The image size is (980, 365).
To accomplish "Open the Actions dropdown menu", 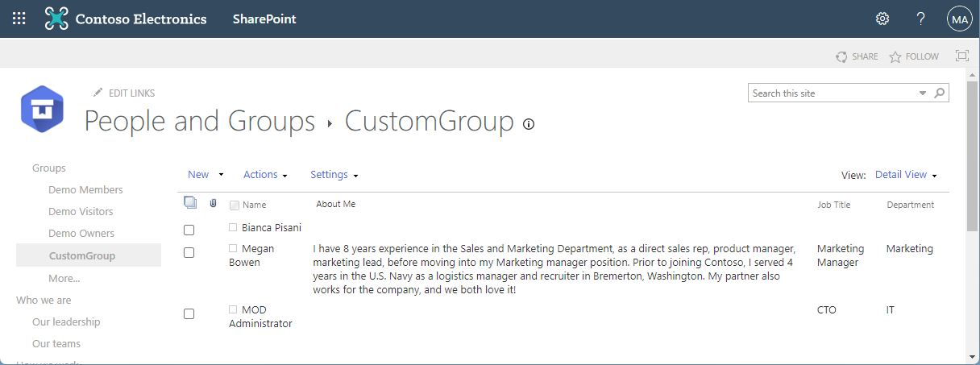I will click(x=265, y=175).
